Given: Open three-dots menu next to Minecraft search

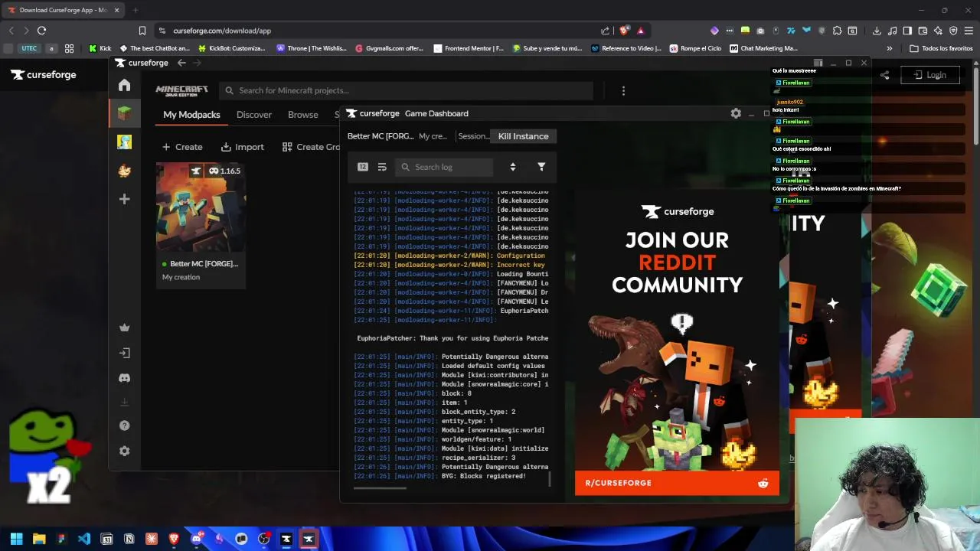Looking at the screenshot, I should (x=623, y=90).
